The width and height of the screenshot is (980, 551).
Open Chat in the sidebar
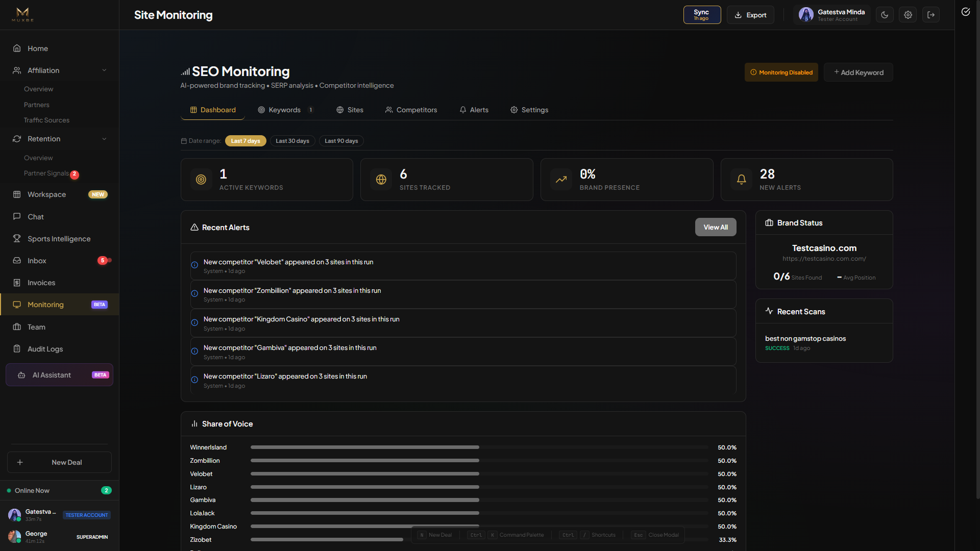(59, 217)
